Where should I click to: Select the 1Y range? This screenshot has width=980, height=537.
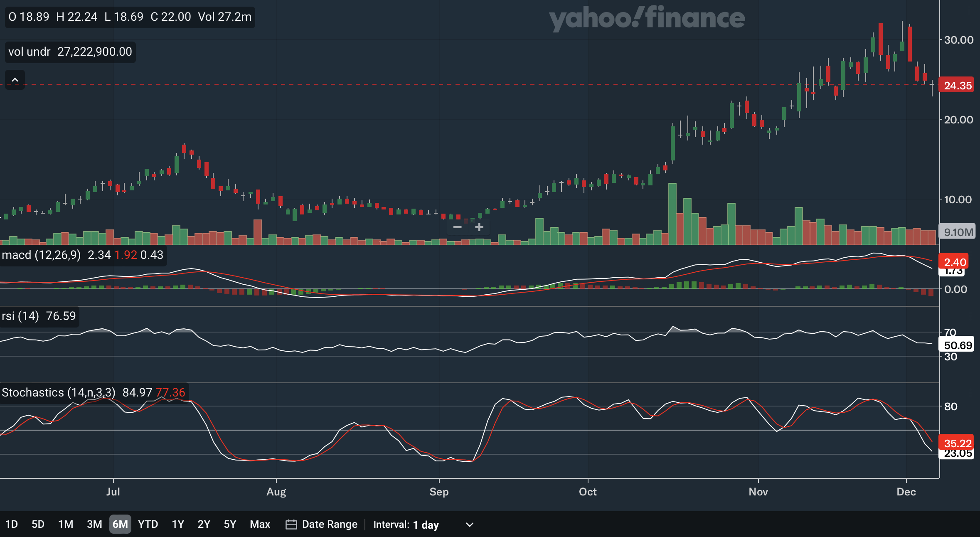177,525
